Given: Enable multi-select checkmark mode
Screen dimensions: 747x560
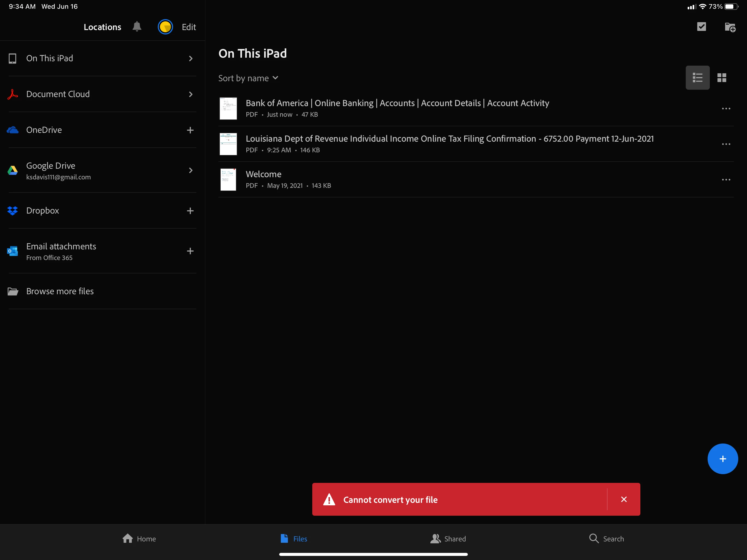Looking at the screenshot, I should pyautogui.click(x=701, y=27).
